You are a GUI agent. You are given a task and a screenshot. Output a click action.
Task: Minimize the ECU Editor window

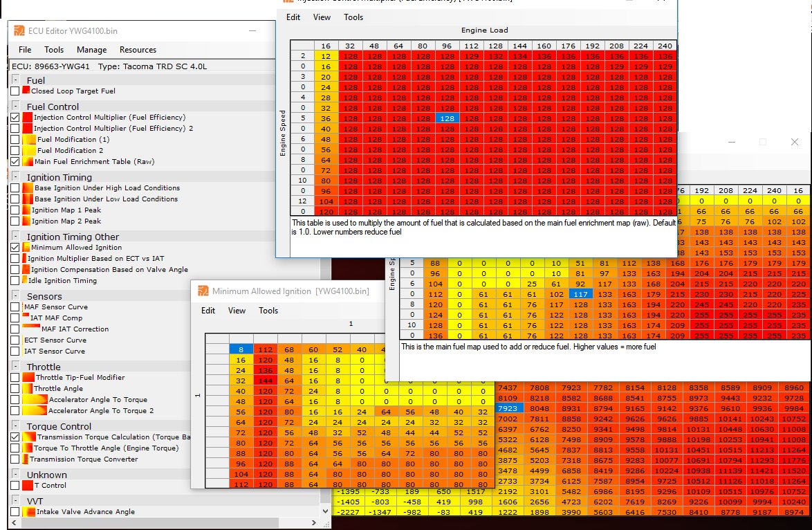click(252, 30)
